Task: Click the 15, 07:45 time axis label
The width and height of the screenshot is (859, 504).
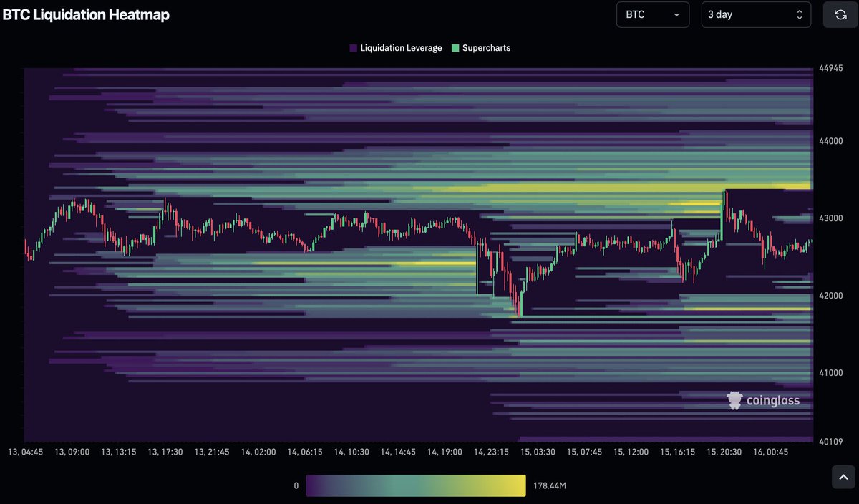Action: click(583, 452)
